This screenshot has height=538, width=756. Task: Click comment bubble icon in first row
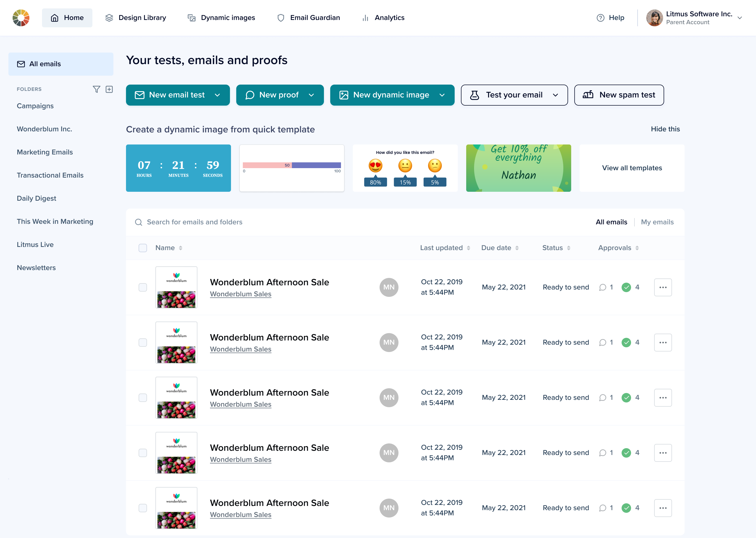tap(602, 287)
